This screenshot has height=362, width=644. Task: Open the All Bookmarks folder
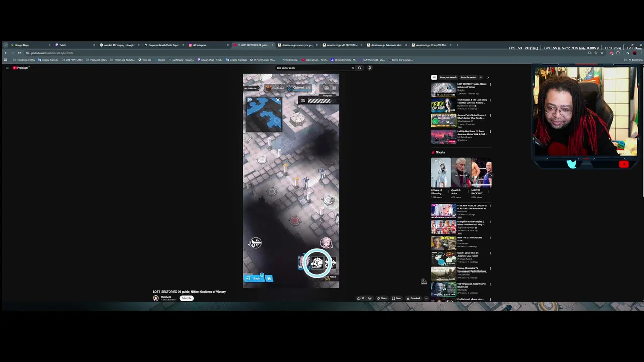tap(634, 60)
